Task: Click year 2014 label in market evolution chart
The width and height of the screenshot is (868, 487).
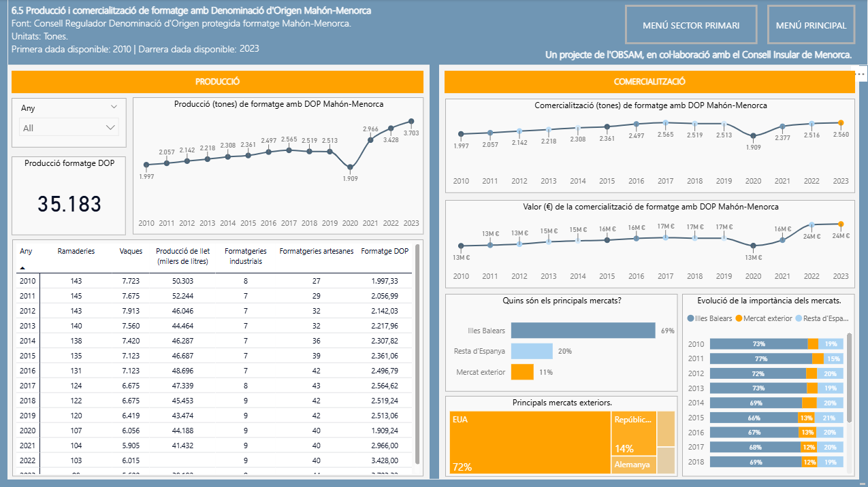Action: click(x=696, y=403)
